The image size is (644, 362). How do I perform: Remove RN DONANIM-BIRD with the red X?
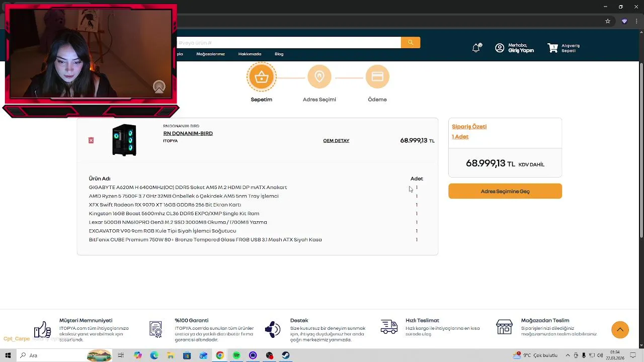tap(91, 140)
